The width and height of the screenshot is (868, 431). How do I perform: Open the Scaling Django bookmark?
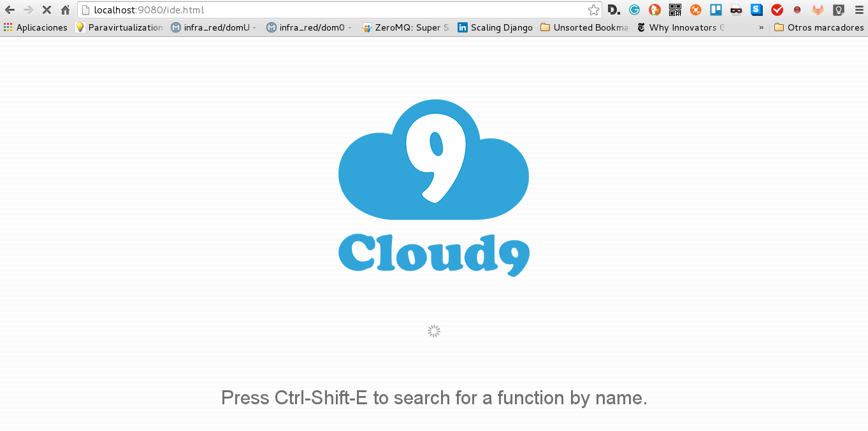pyautogui.click(x=495, y=27)
